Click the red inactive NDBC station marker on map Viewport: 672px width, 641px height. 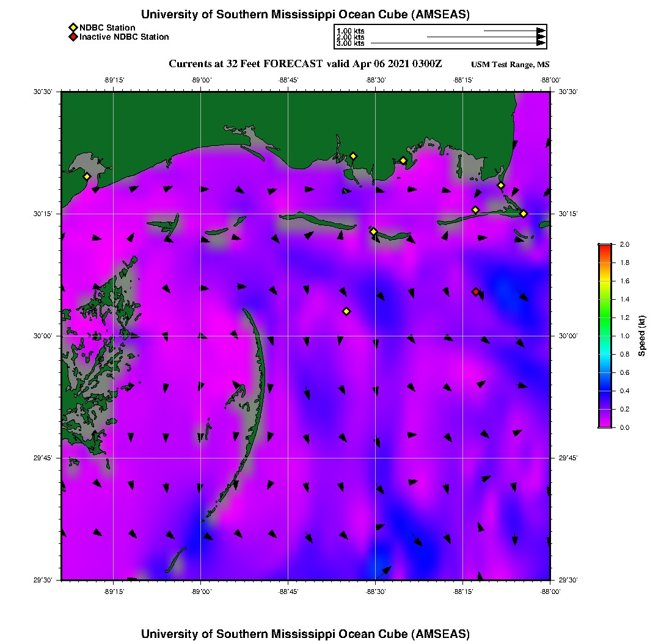pos(476,292)
